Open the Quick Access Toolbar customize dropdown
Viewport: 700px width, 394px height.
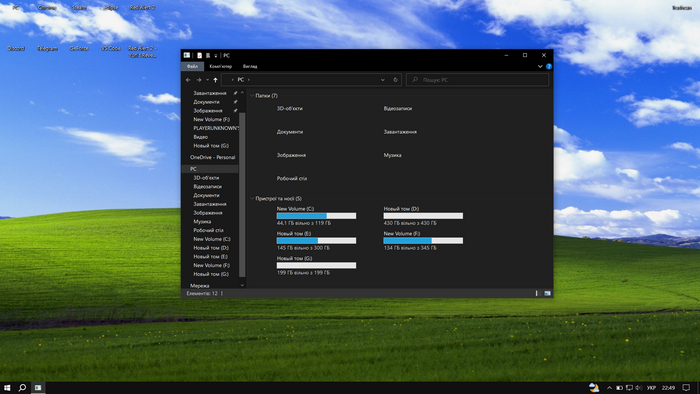216,56
